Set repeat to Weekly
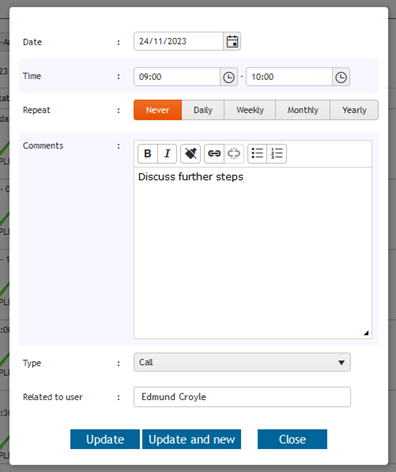Image resolution: width=396 pixels, height=472 pixels. click(x=250, y=110)
